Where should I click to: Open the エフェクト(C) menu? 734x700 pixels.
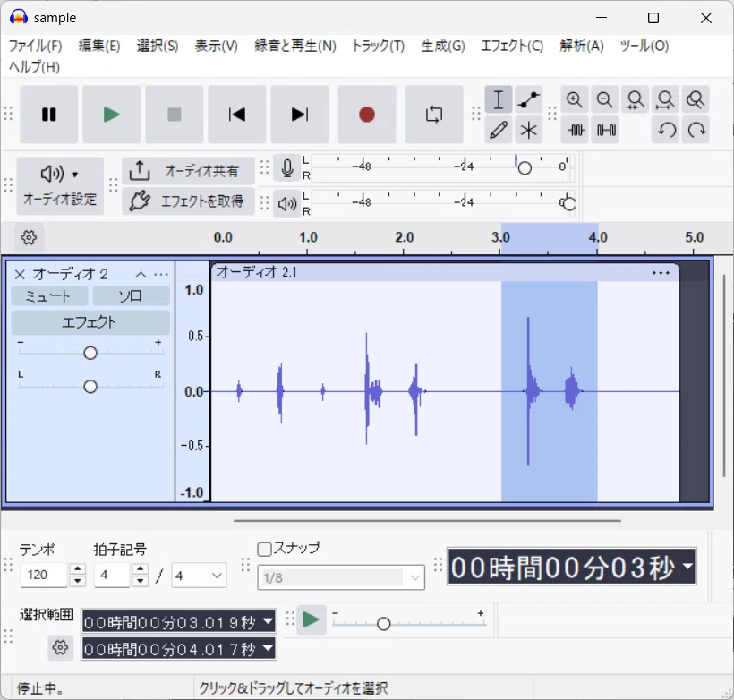tap(512, 46)
